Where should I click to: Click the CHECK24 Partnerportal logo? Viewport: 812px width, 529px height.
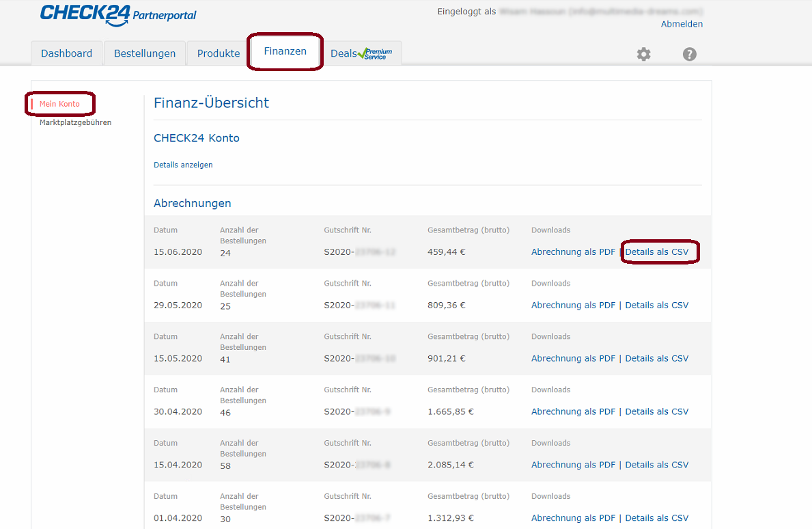click(x=117, y=14)
